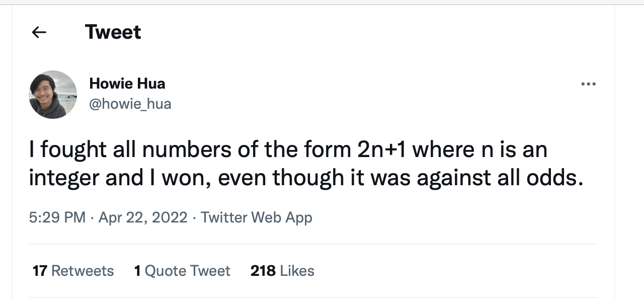Viewport: 644px width, 298px height.
Task: Click the 5:29 PM timestamp
Action: tap(57, 217)
